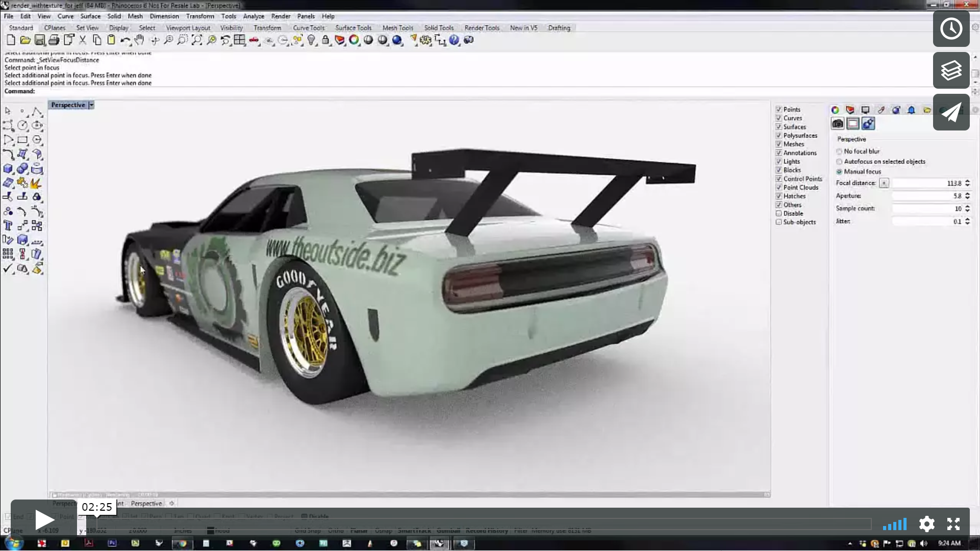Adjust the video volume bars
This screenshot has width=980, height=551.
[x=895, y=524]
